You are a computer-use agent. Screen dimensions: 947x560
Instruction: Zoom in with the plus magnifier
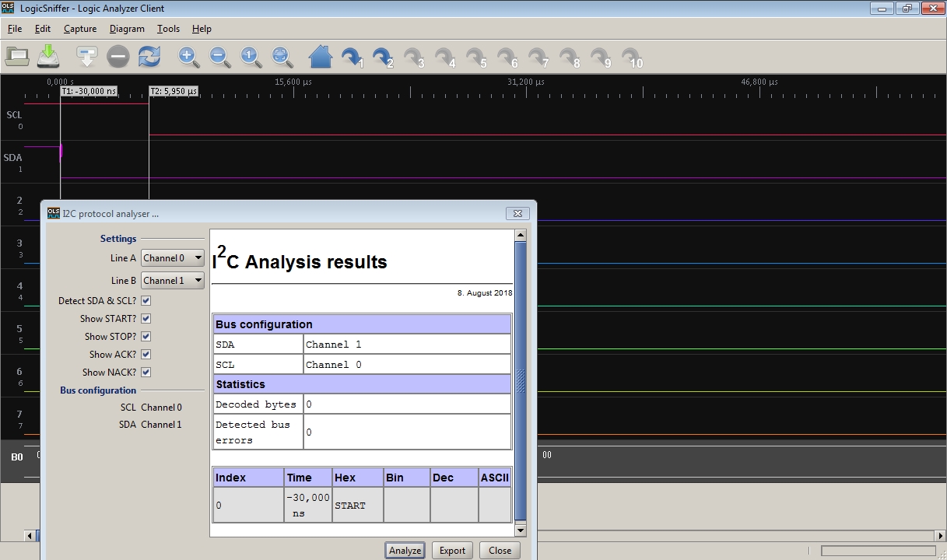coord(188,57)
